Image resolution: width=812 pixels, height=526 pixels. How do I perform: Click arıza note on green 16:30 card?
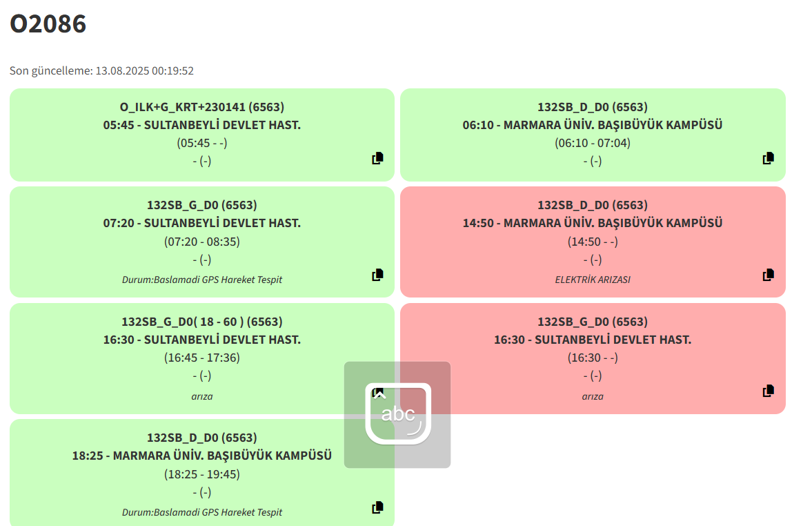tap(202, 396)
